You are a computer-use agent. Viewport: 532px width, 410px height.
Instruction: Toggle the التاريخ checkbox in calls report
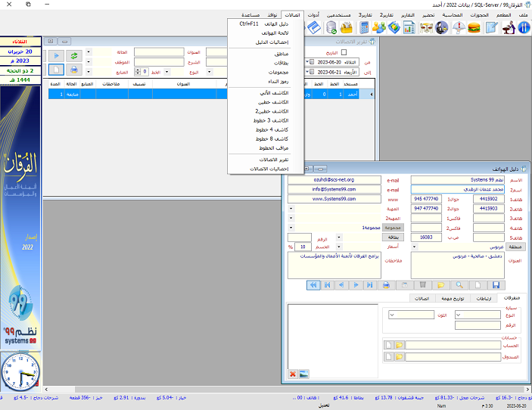pyautogui.click(x=344, y=52)
